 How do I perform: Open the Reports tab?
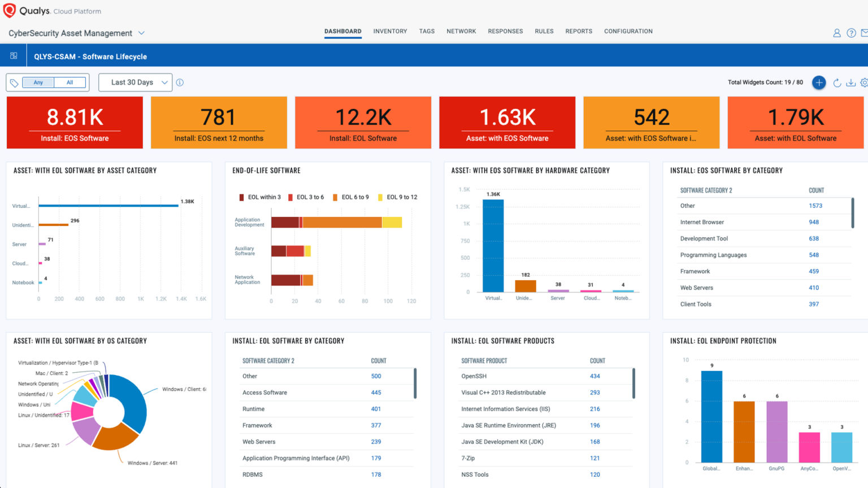tap(579, 31)
